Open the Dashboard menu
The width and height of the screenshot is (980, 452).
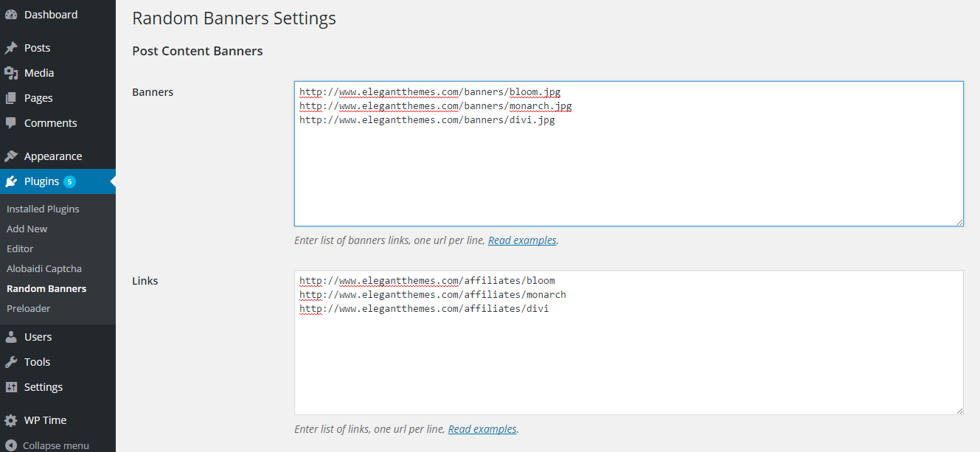[58, 15]
